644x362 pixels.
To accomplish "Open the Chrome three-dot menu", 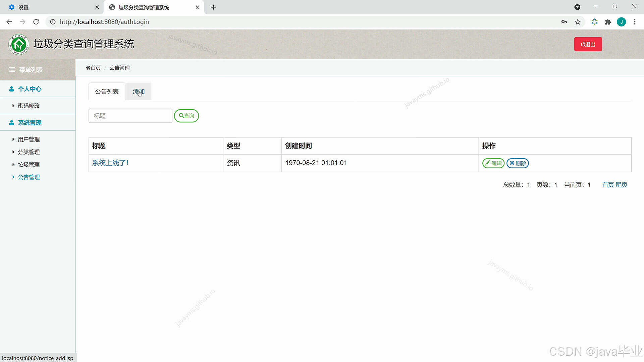I will click(x=635, y=22).
